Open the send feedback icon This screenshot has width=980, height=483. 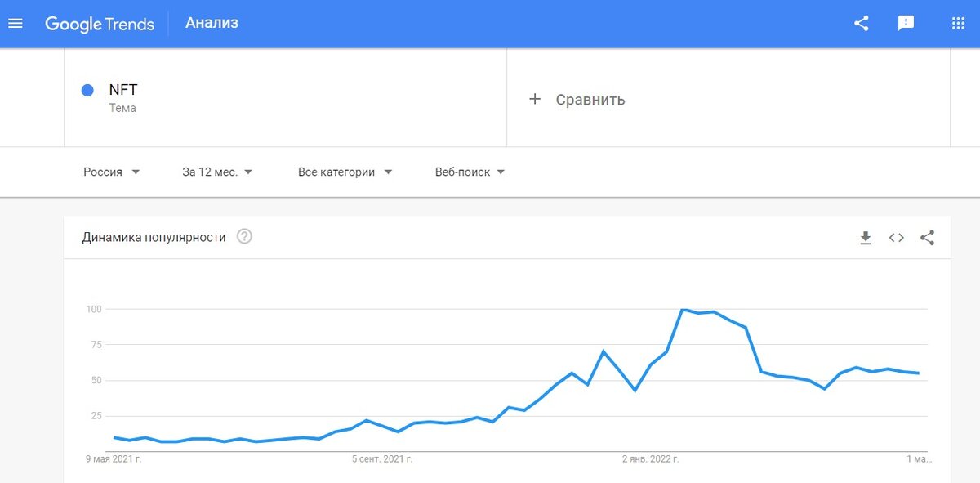point(906,23)
